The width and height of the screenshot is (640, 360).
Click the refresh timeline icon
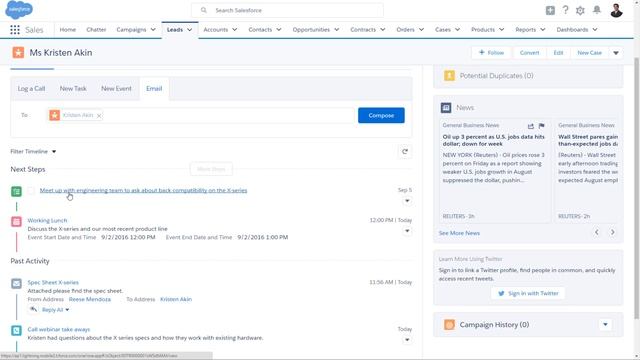[x=405, y=151]
